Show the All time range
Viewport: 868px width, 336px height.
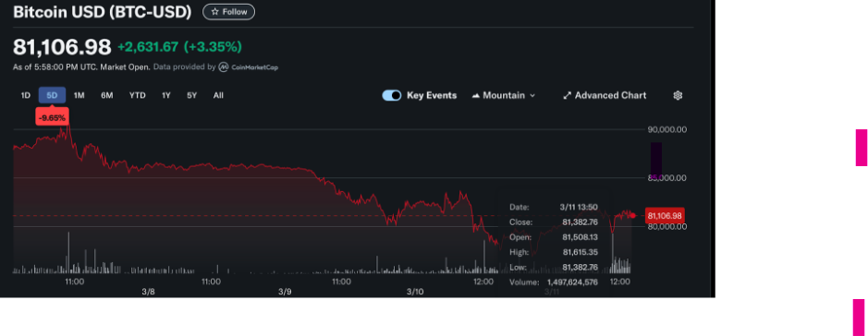(218, 95)
